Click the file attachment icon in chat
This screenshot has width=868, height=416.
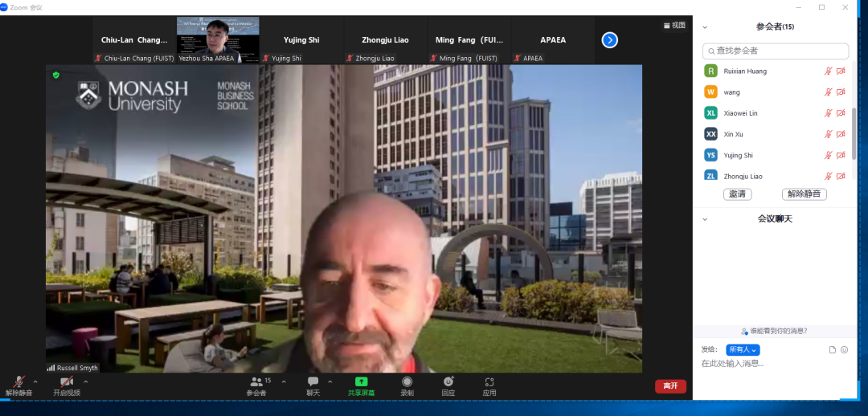click(833, 349)
